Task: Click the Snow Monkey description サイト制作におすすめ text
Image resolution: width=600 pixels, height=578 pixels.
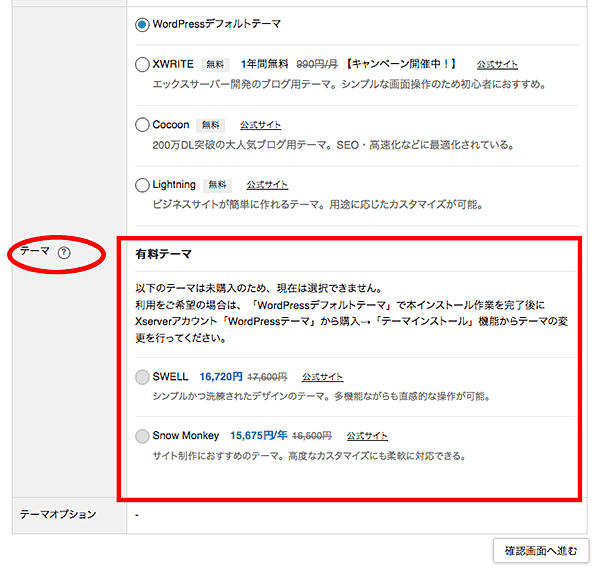Action: (x=309, y=456)
